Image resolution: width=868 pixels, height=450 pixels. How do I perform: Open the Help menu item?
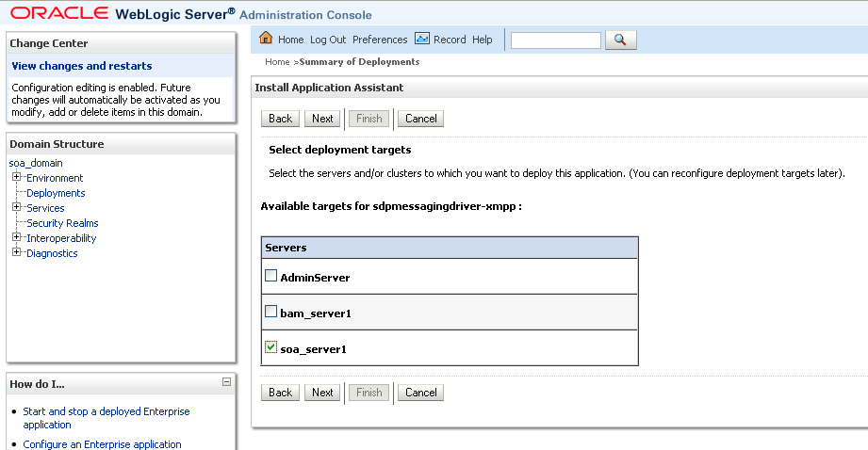point(483,40)
